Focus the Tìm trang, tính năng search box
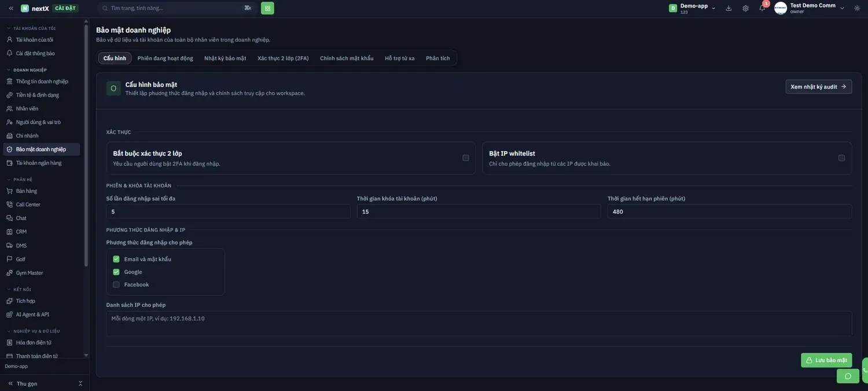The width and height of the screenshot is (868, 391). pyautogui.click(x=177, y=8)
